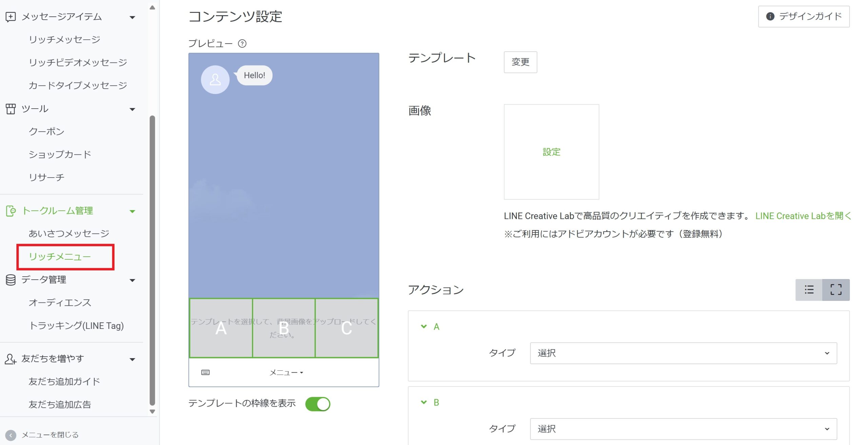Screen dimensions: 868x445
Task: Click the 友だちを増やす person-plus icon
Action: pos(11,359)
